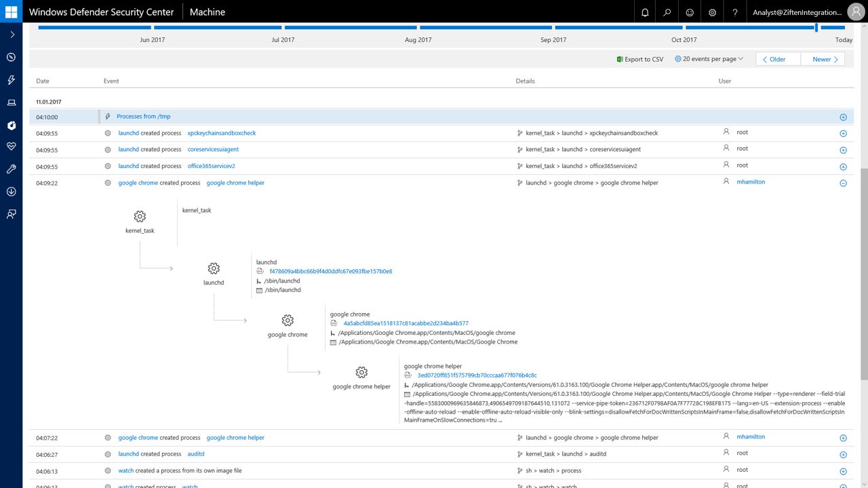This screenshot has width=868, height=488.
Task: Click the Date column header
Action: click(x=43, y=81)
